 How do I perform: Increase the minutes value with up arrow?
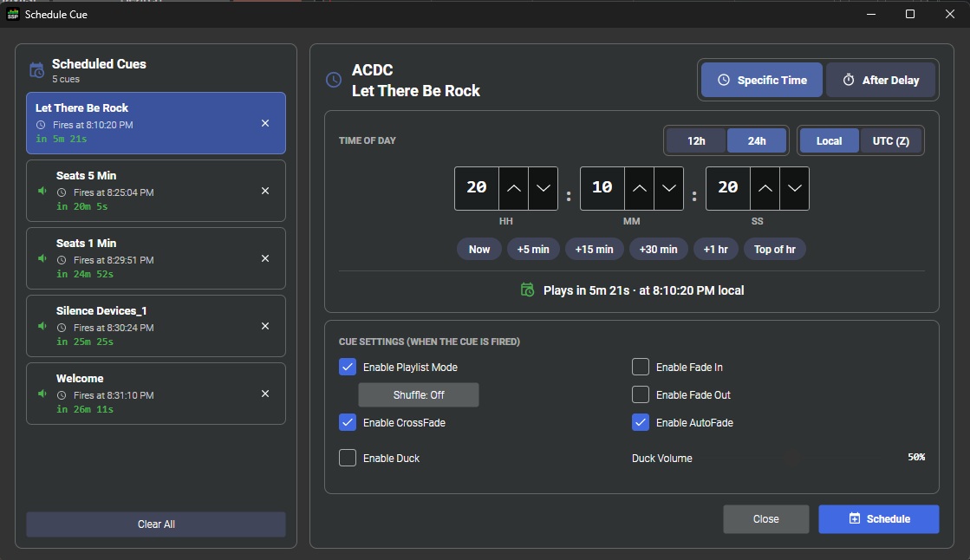point(639,188)
